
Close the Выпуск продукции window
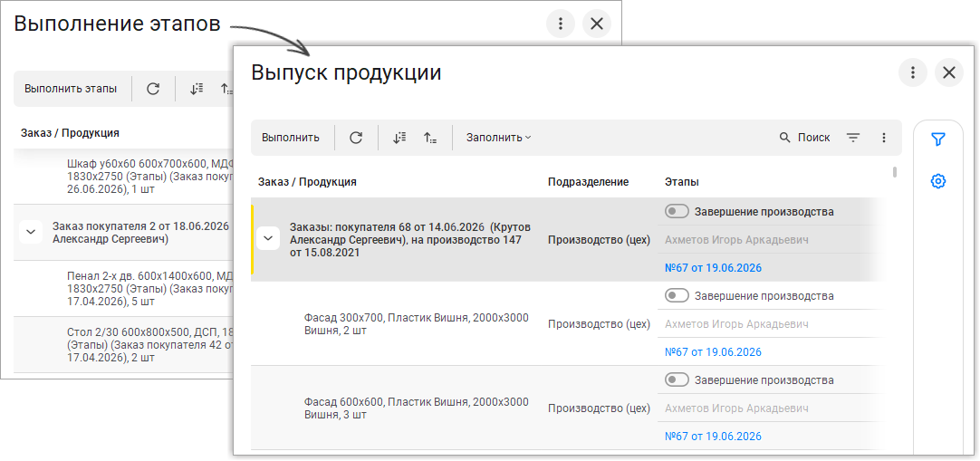tap(948, 72)
